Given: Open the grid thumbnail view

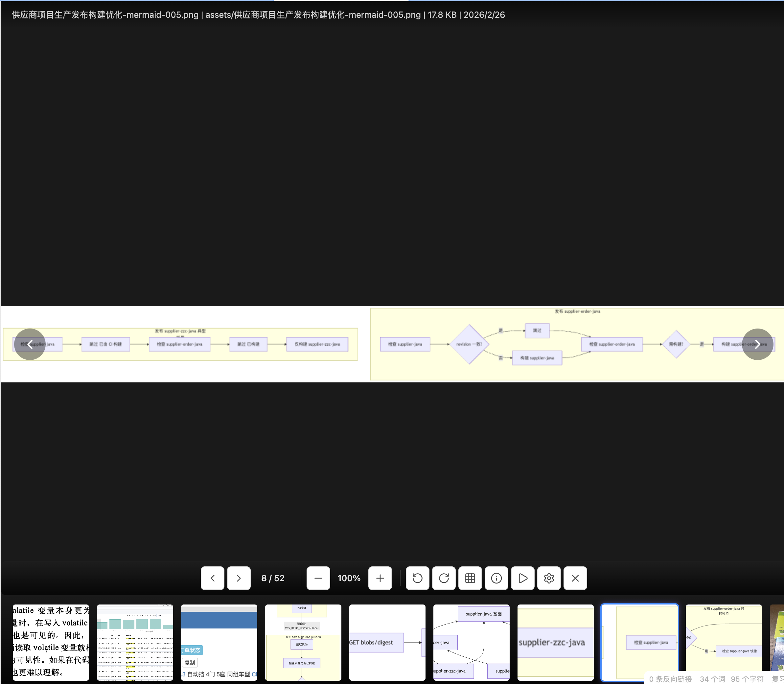Looking at the screenshot, I should pos(470,578).
